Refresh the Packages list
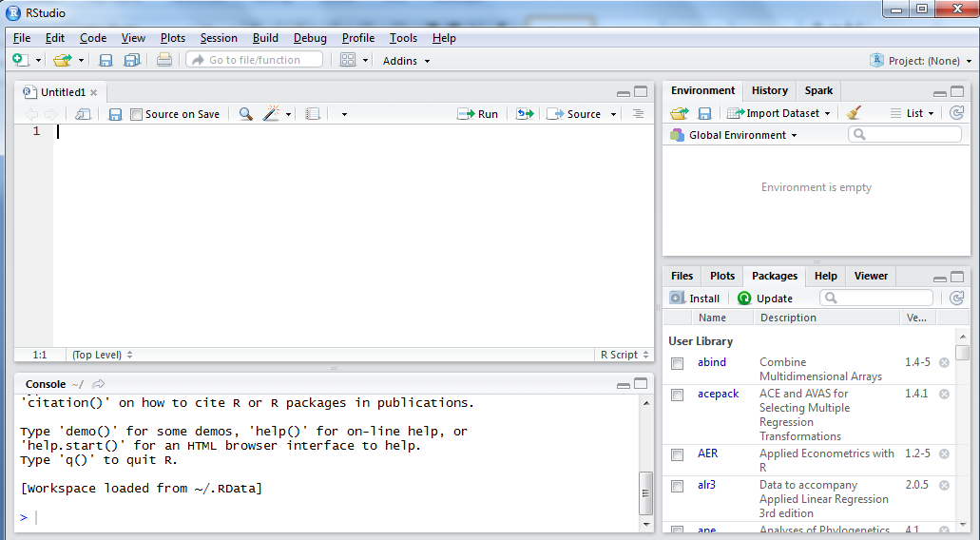 pos(956,299)
